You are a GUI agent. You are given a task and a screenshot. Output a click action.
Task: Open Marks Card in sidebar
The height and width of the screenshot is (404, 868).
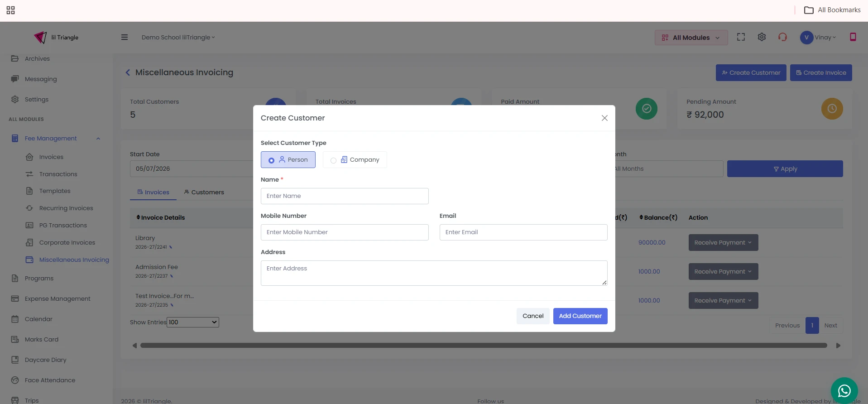click(41, 339)
